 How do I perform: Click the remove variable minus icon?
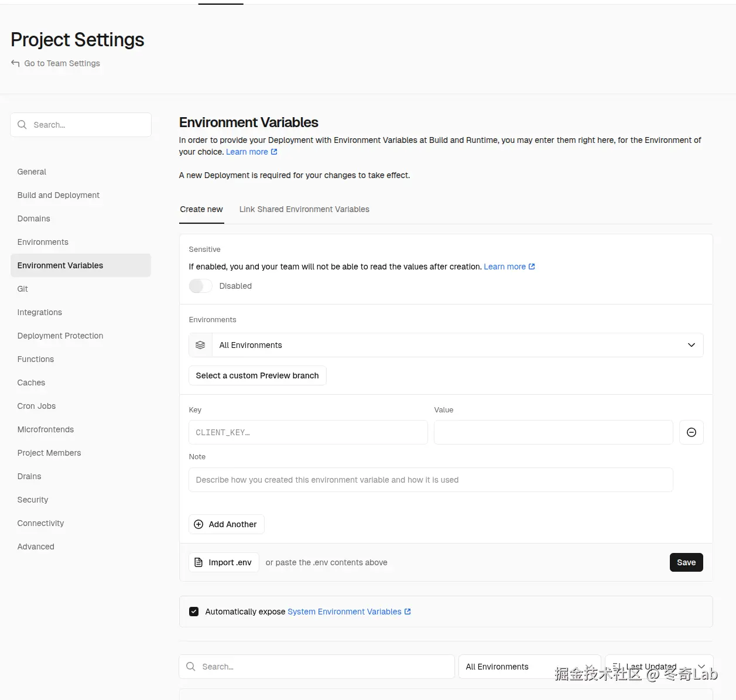(x=691, y=432)
